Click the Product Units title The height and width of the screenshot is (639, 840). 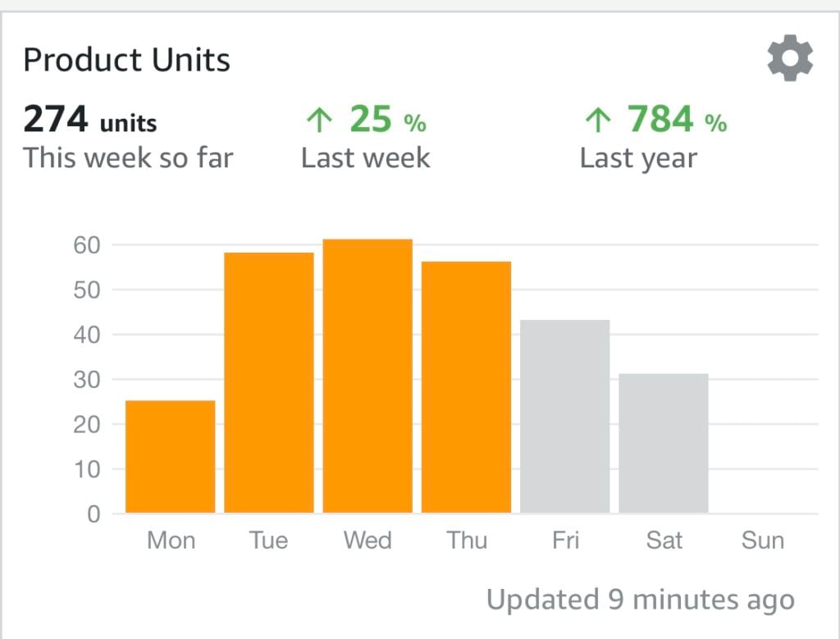(x=127, y=60)
